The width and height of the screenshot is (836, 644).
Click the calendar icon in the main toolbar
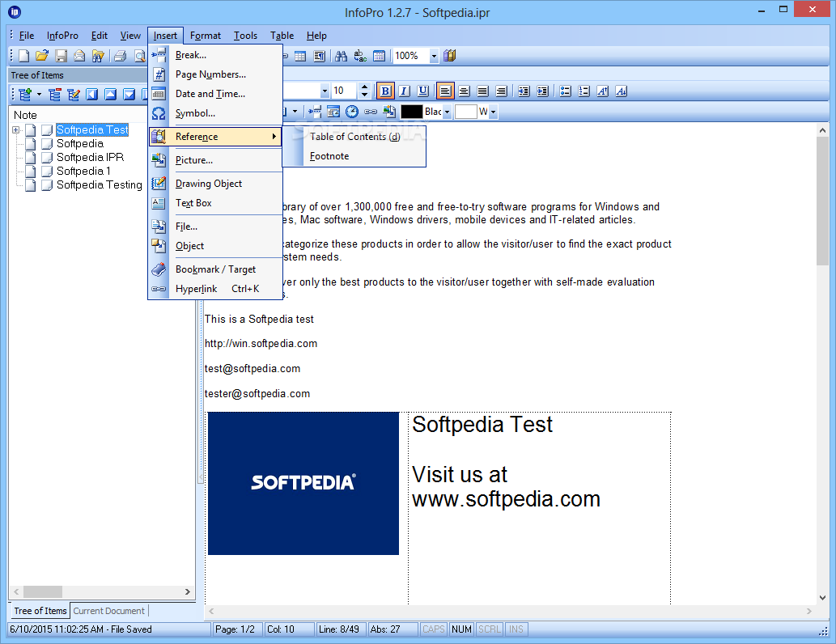[379, 56]
